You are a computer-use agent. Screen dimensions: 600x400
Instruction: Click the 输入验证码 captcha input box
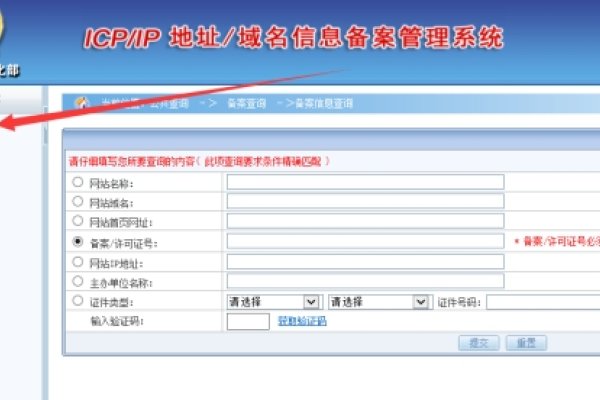click(x=248, y=322)
